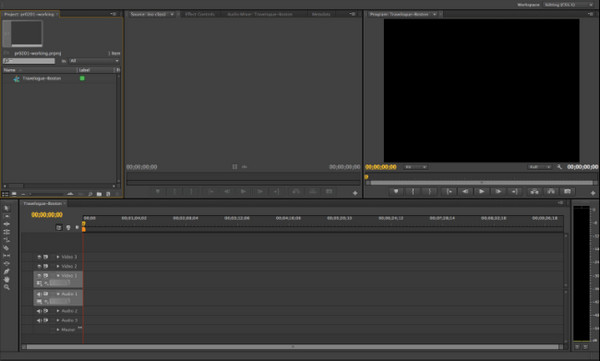
Task: Open Program monitor settings wrench
Action: point(559,167)
